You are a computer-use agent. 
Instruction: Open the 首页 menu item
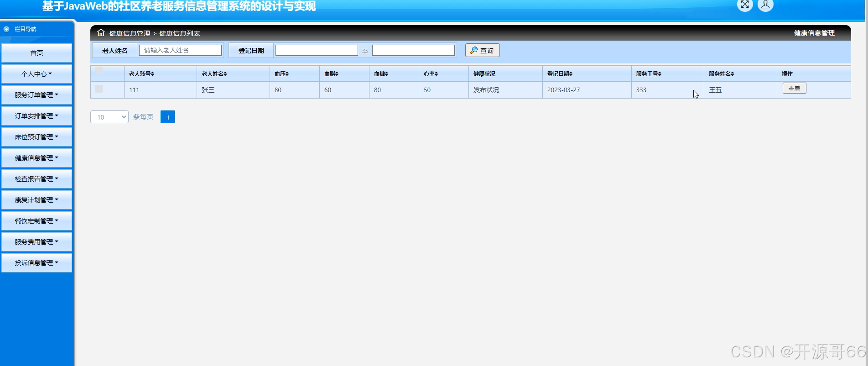(36, 53)
